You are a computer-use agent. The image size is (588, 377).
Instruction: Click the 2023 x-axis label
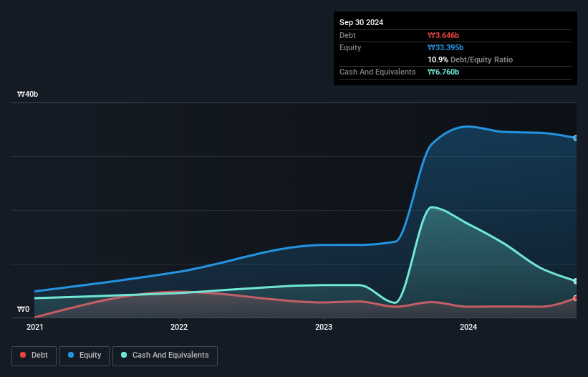tap(324, 327)
